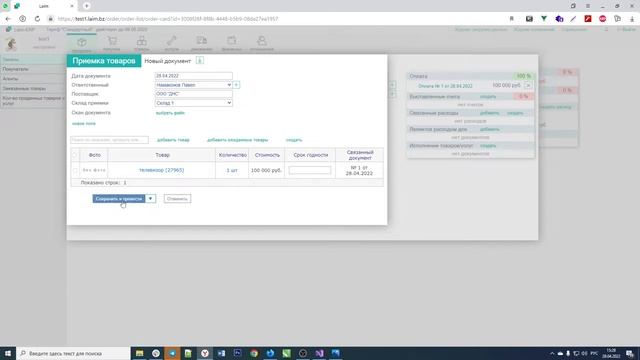Click the 100 % green payment progress indicator
Screen dimensions: 640x360
coord(523,76)
